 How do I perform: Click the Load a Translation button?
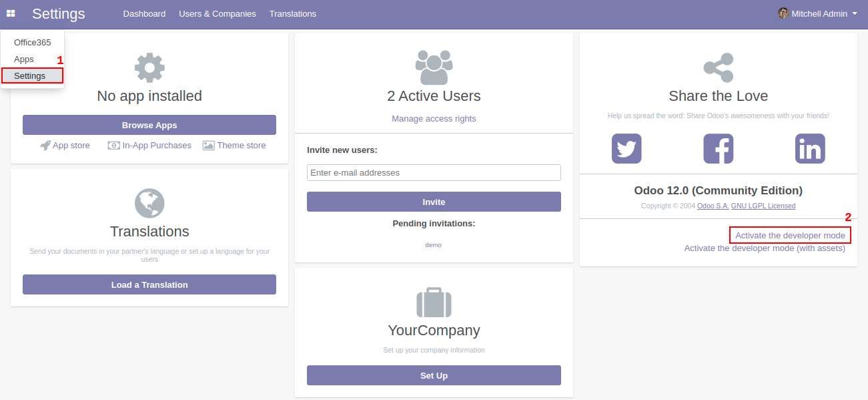[x=149, y=284]
